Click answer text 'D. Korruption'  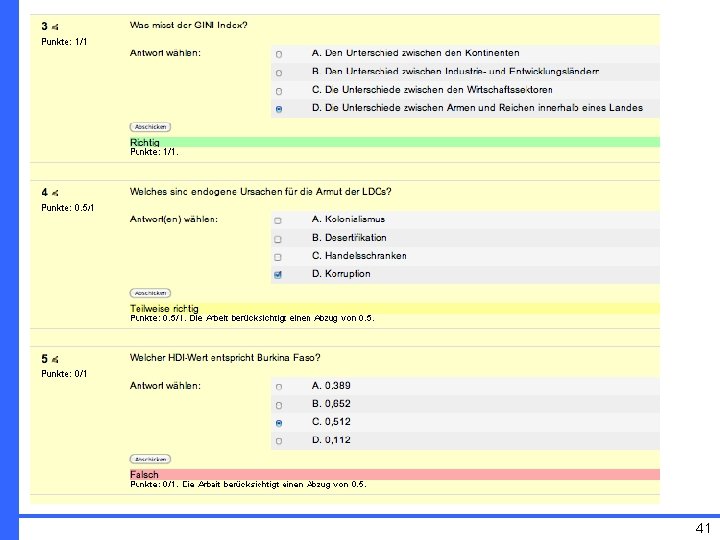coord(341,274)
